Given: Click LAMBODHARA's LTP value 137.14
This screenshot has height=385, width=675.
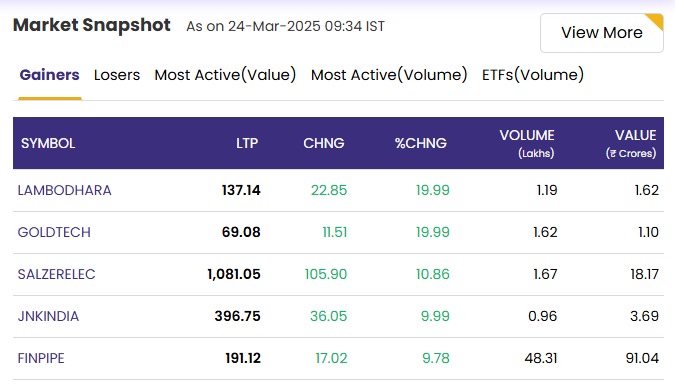Looking at the screenshot, I should pos(241,190).
